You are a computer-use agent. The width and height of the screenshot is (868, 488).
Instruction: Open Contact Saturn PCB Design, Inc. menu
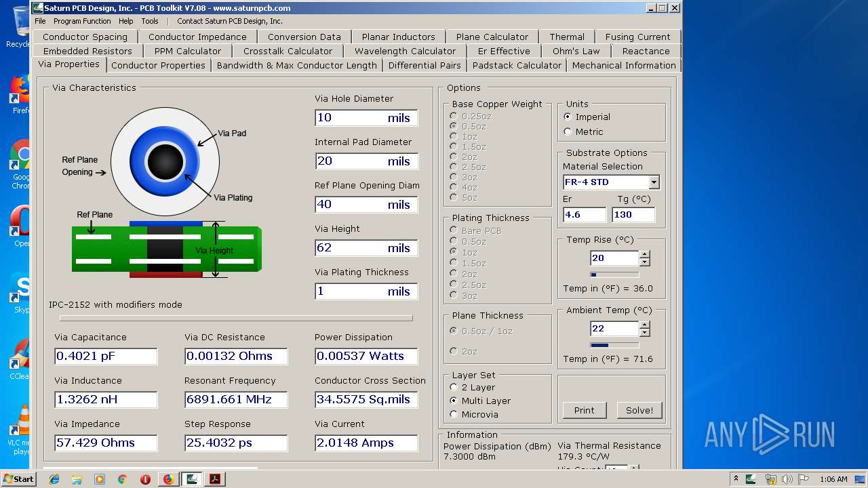[x=230, y=21]
